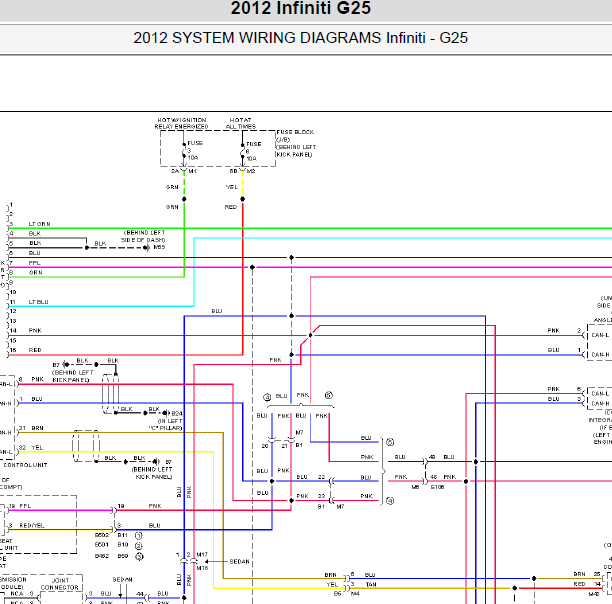
Task: Select the 'RED' wire label at pin 16
Action: pyautogui.click(x=35, y=350)
